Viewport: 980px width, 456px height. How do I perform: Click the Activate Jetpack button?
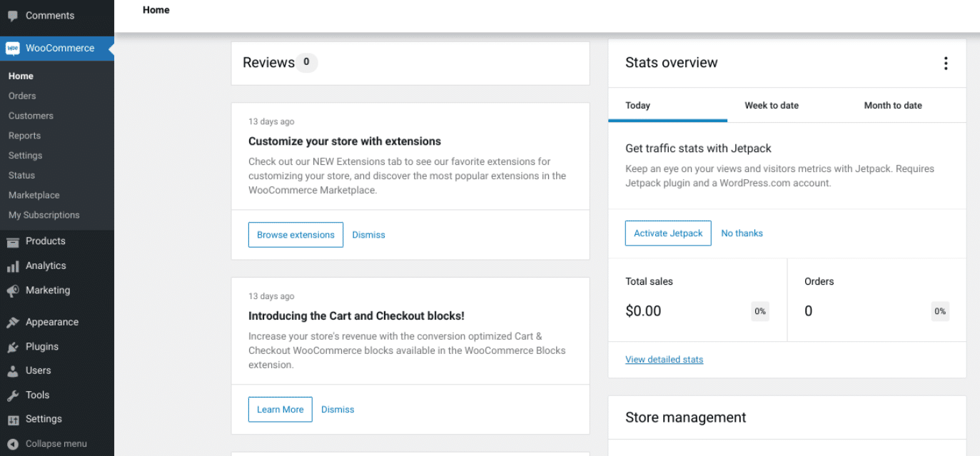click(x=667, y=233)
